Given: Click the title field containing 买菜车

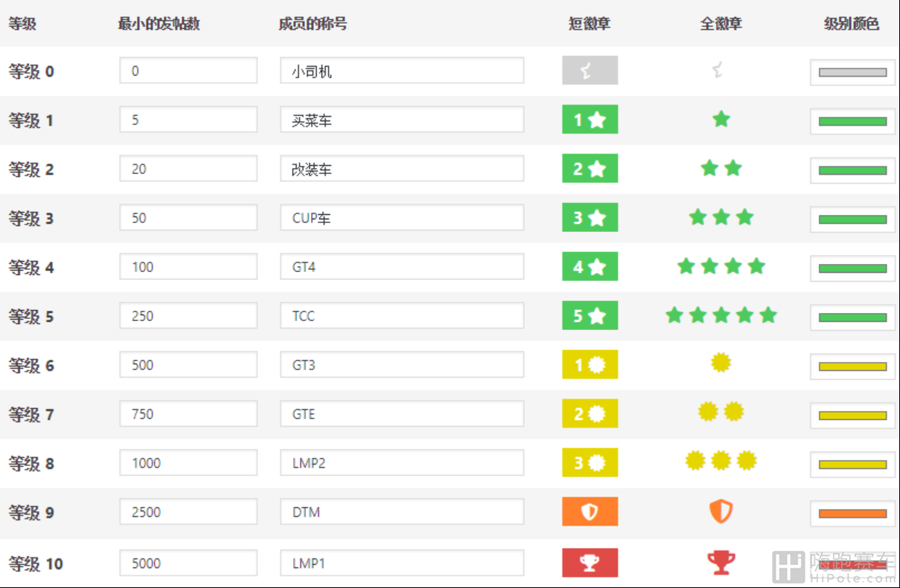Looking at the screenshot, I should [402, 120].
